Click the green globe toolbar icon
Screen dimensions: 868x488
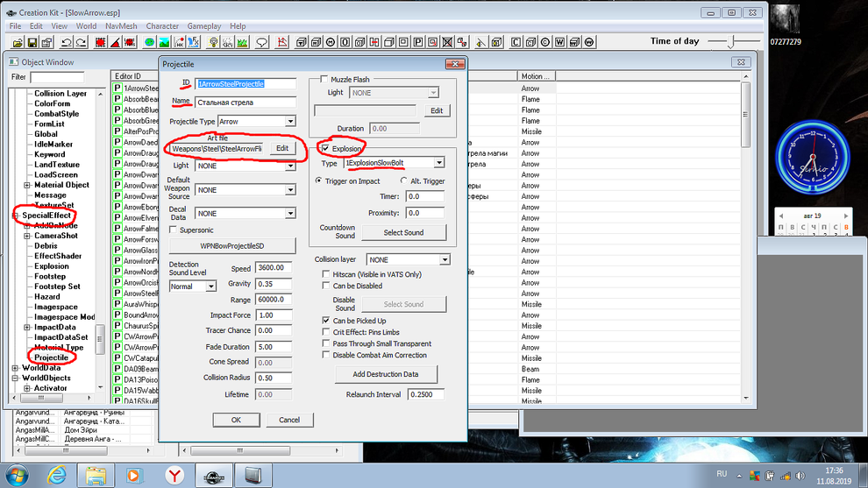(x=150, y=42)
